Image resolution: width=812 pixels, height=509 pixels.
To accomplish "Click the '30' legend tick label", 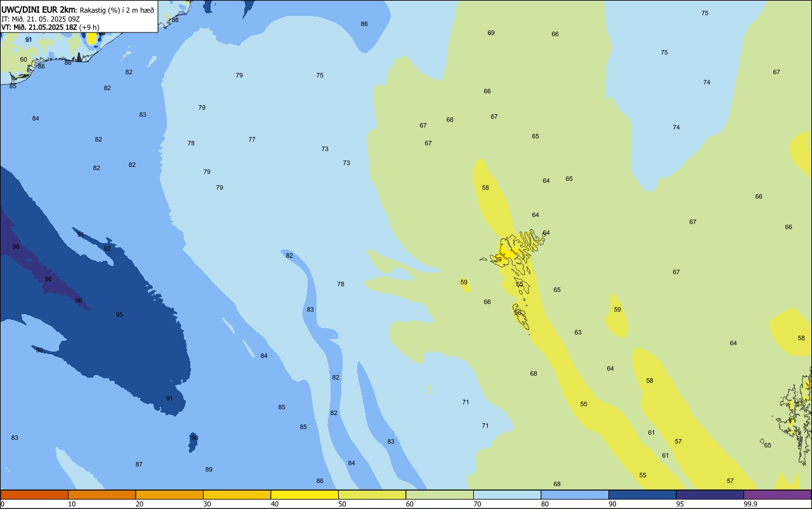I will [x=207, y=504].
